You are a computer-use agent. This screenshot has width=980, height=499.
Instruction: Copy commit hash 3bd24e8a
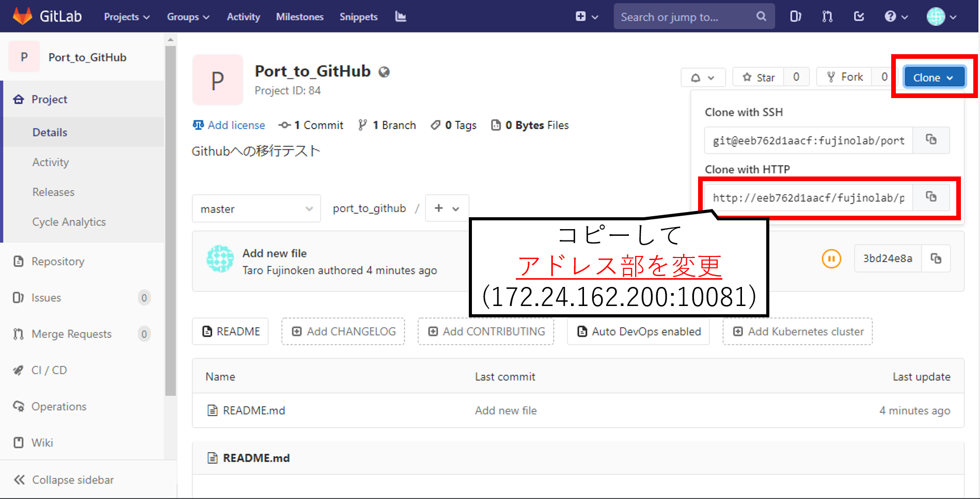coord(937,259)
